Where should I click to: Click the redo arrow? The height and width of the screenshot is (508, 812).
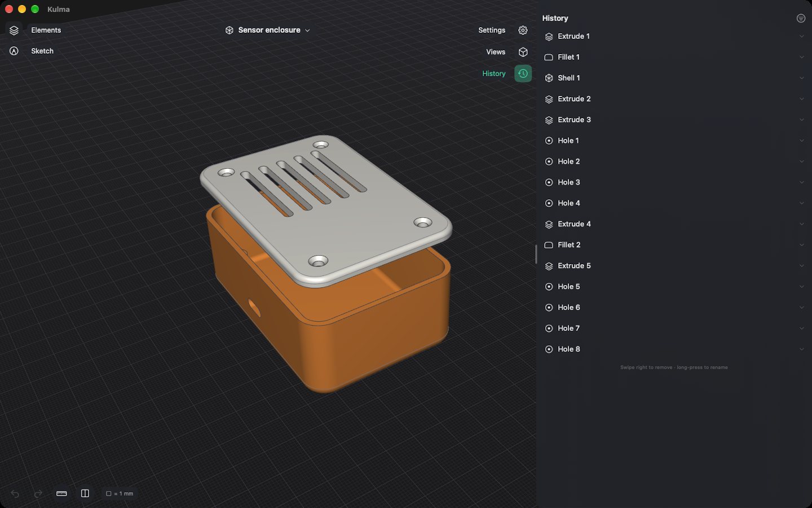coord(38,494)
